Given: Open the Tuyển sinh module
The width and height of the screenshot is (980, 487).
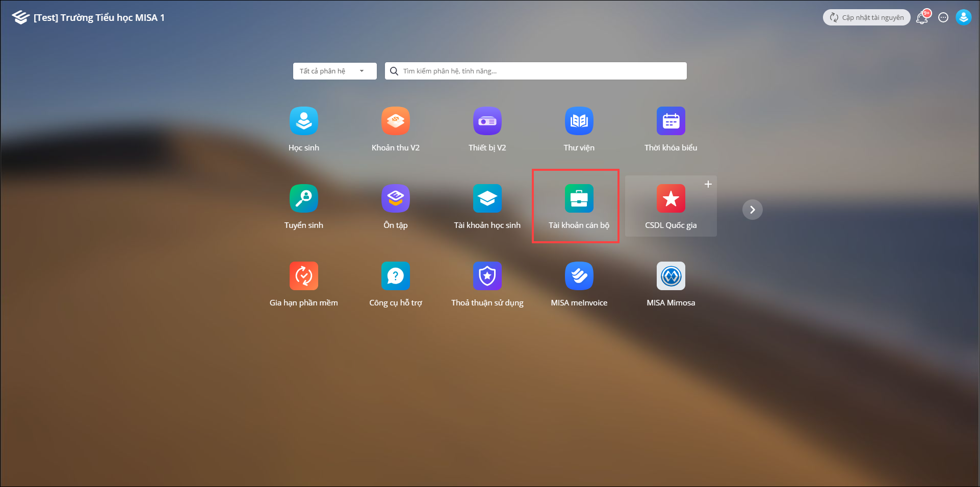Looking at the screenshot, I should pyautogui.click(x=303, y=199).
